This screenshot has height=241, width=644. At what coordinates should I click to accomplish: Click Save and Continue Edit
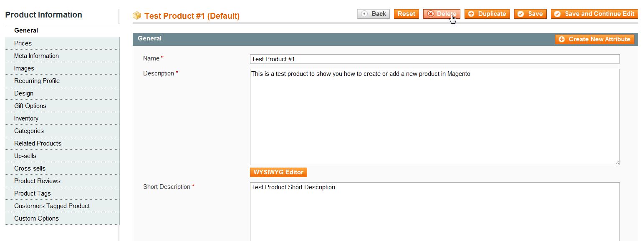594,14
